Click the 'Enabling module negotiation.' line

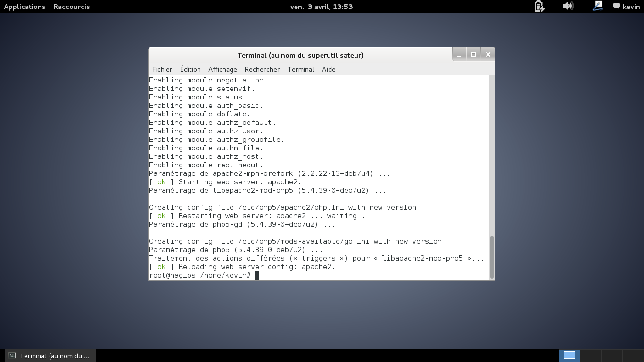208,80
